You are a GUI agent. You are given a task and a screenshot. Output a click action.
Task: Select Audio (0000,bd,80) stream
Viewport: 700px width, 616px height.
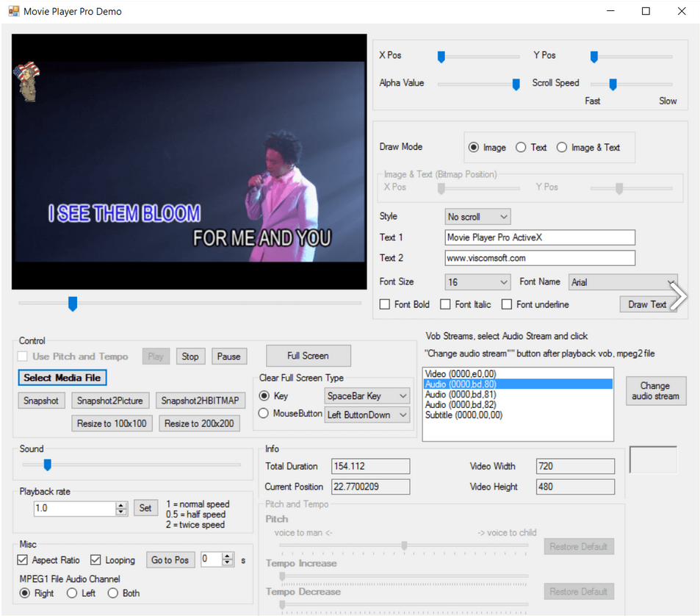517,384
